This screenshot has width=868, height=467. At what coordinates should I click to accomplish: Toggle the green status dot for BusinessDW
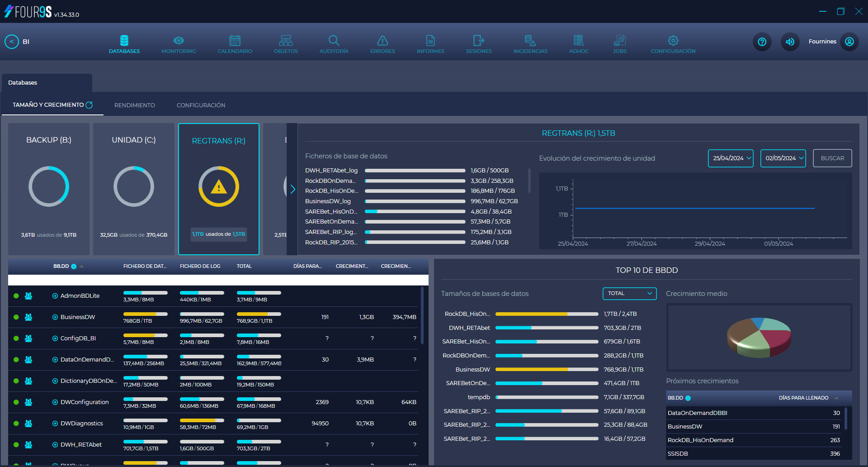[x=16, y=317]
